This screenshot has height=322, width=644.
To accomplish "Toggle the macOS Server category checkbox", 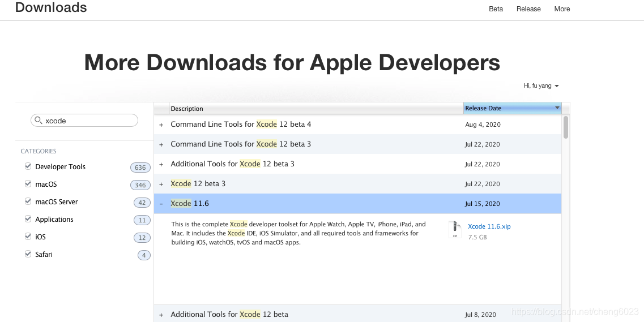I will tap(28, 201).
